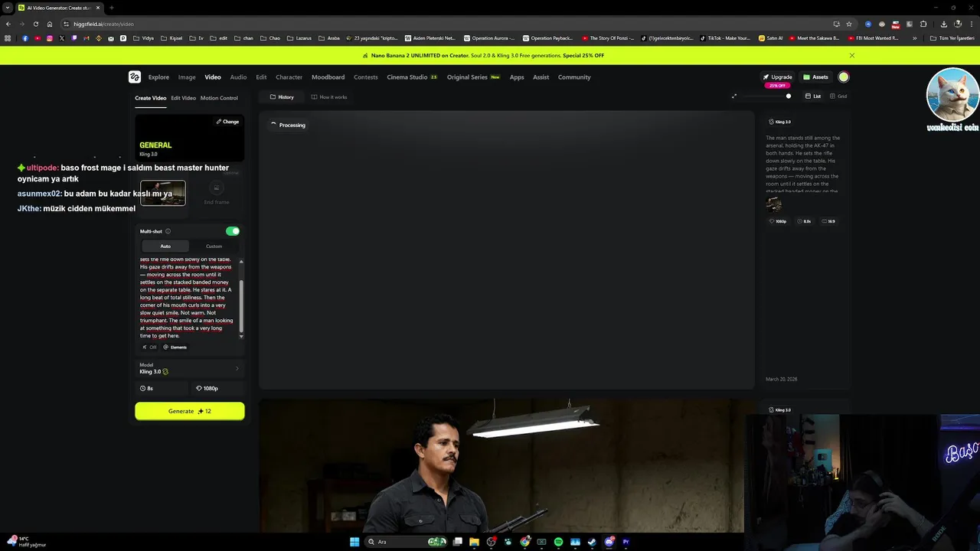Open the How it works tab

pos(329,97)
